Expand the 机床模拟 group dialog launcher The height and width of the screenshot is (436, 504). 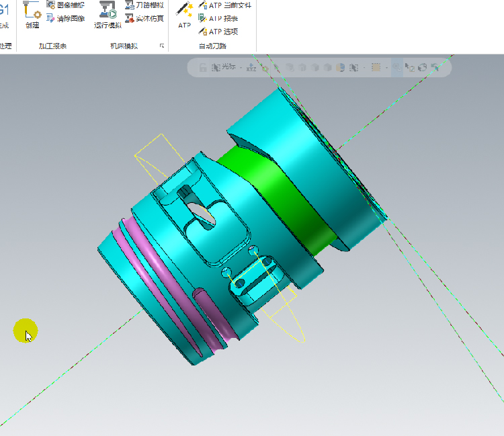pyautogui.click(x=162, y=46)
